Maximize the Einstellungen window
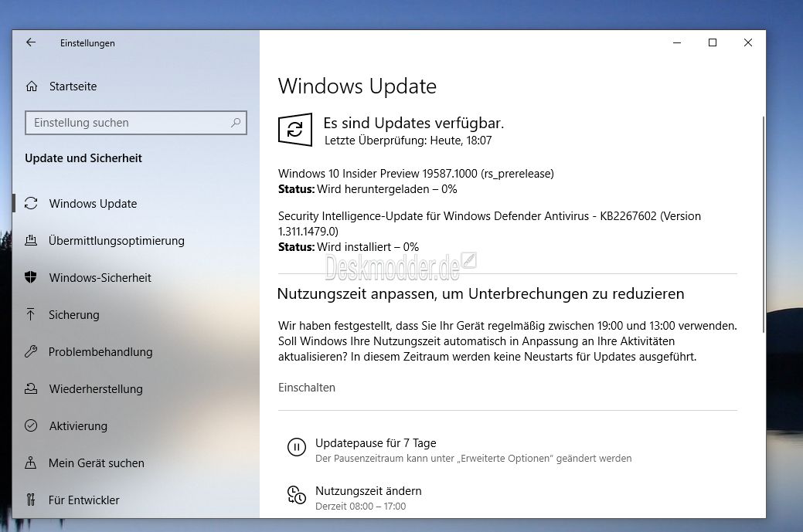This screenshot has width=803, height=532. pyautogui.click(x=713, y=43)
